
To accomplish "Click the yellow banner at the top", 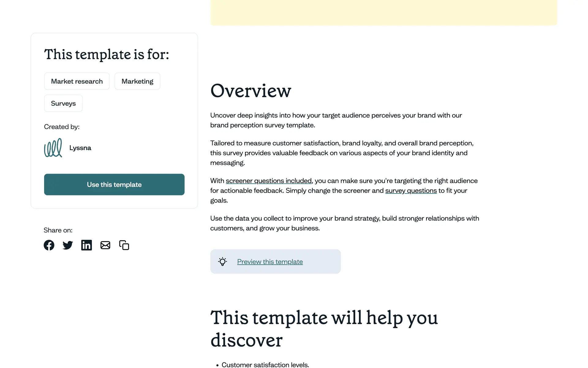I will (383, 12).
